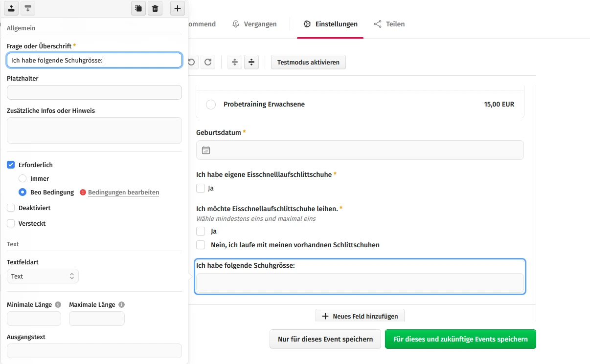Click the expand all fields icon
This screenshot has width=590, height=364.
(235, 62)
